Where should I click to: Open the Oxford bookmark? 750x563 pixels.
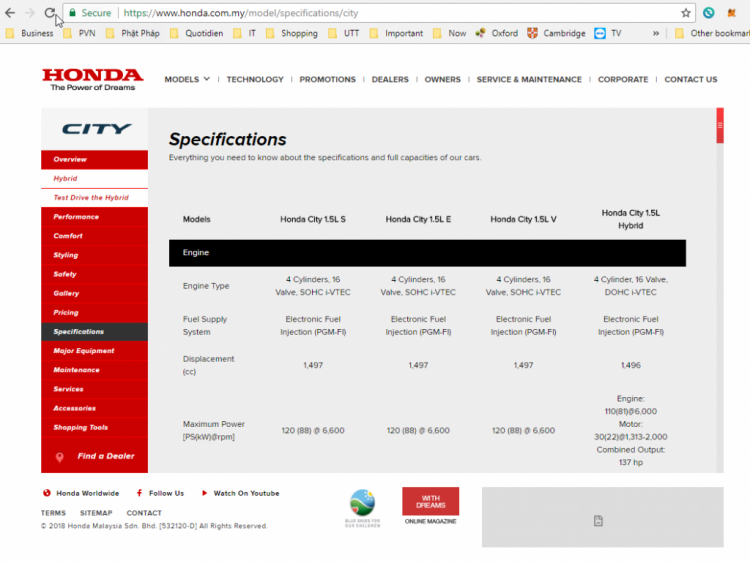pos(496,33)
